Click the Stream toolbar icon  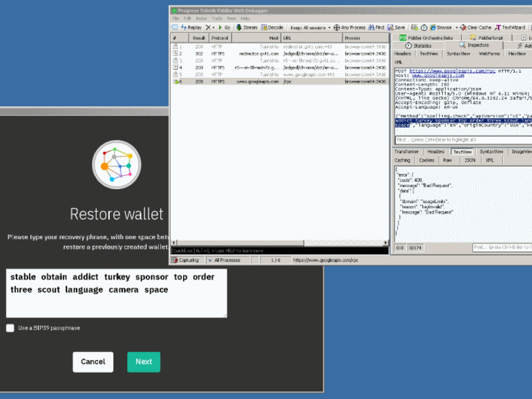[239, 28]
